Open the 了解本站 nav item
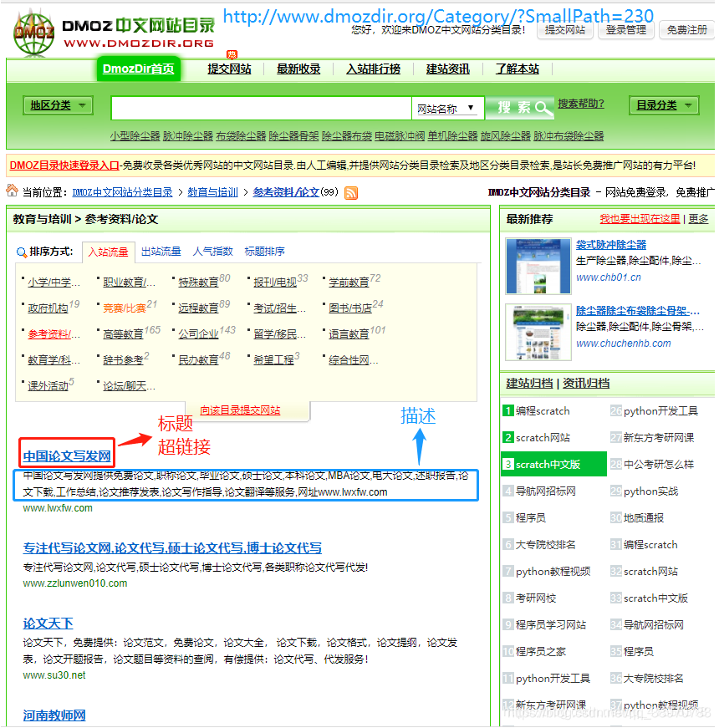The height and width of the screenshot is (728, 719). point(517,69)
